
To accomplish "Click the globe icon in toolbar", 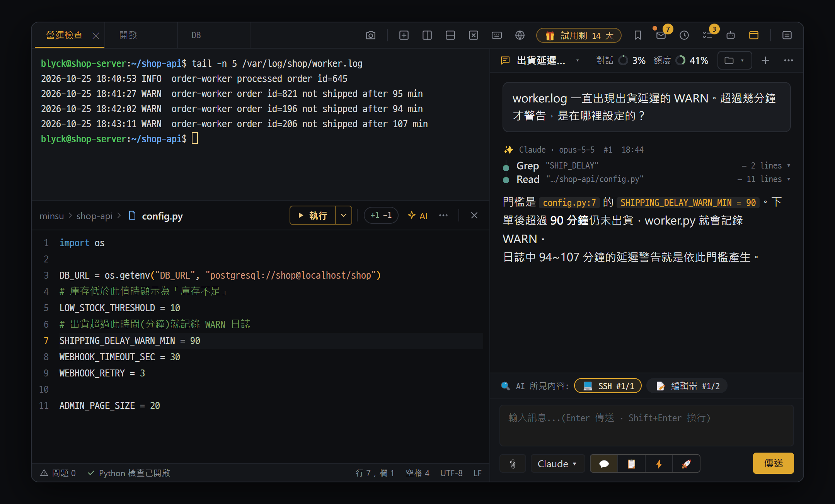I will click(x=520, y=36).
